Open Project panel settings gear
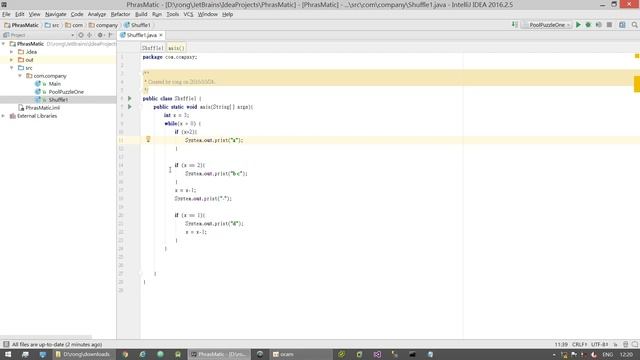Screen dimensions: 640x360 pyautogui.click(x=100, y=35)
